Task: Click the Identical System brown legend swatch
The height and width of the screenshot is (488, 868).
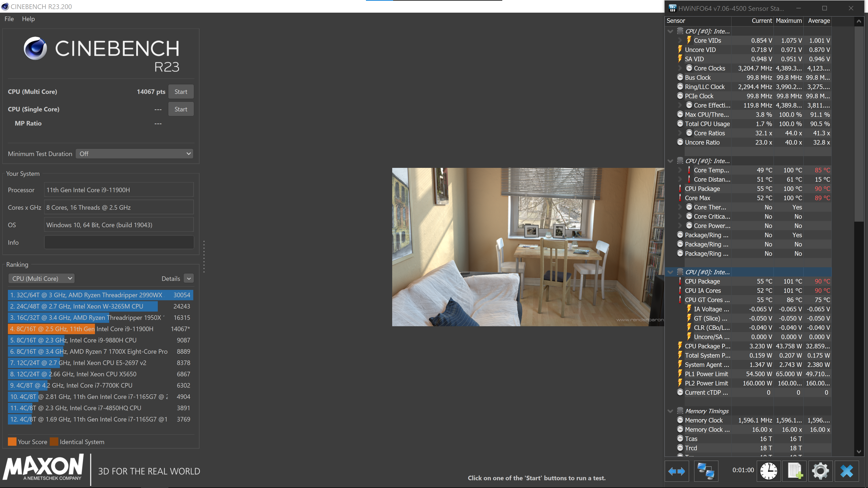Action: pos(54,441)
